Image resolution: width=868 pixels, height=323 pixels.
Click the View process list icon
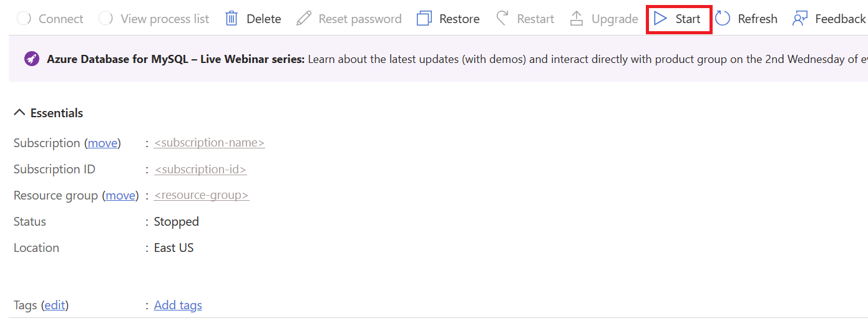(106, 19)
